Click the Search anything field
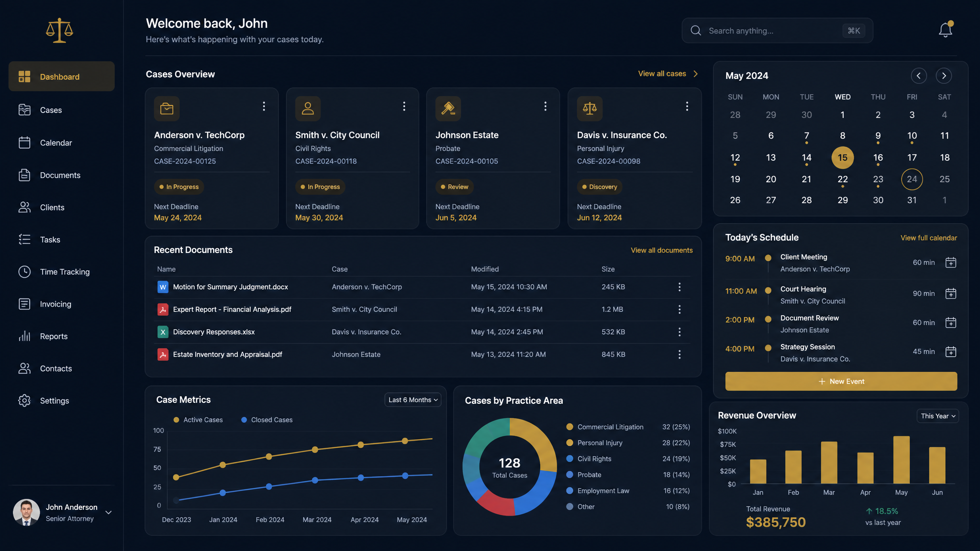 click(x=777, y=31)
